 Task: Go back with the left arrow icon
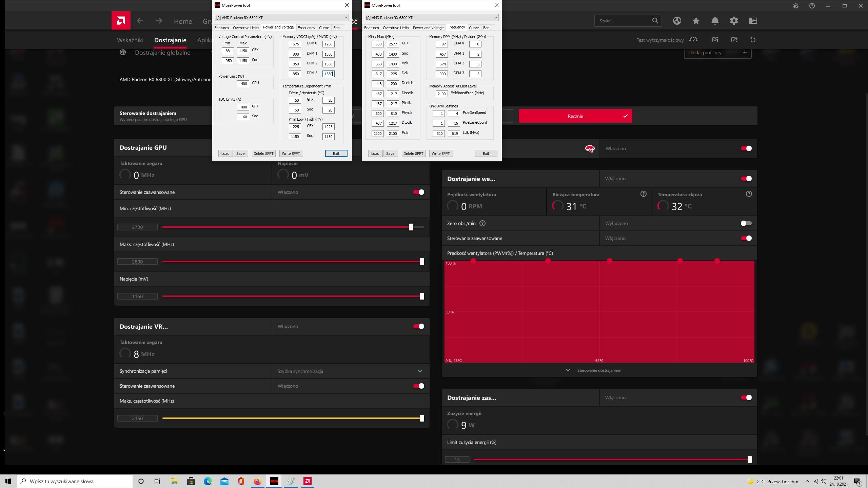[x=140, y=21]
